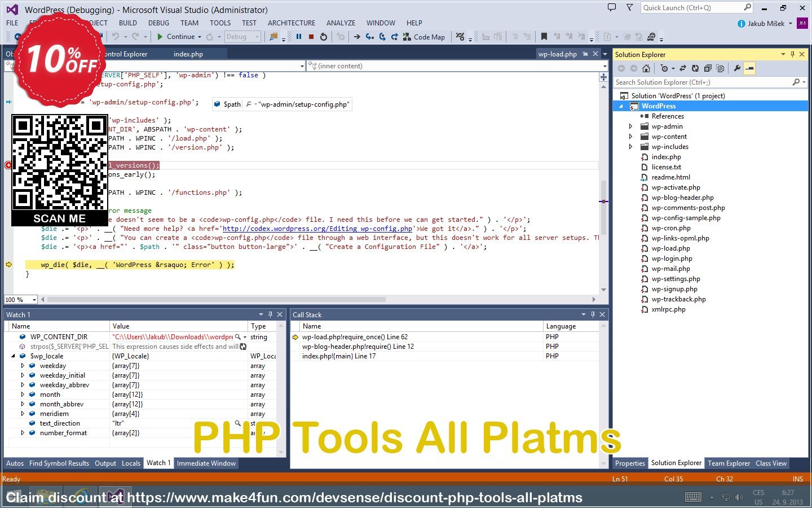
Task: Open the open-documents tab overflow dropdown
Action: coord(605,54)
